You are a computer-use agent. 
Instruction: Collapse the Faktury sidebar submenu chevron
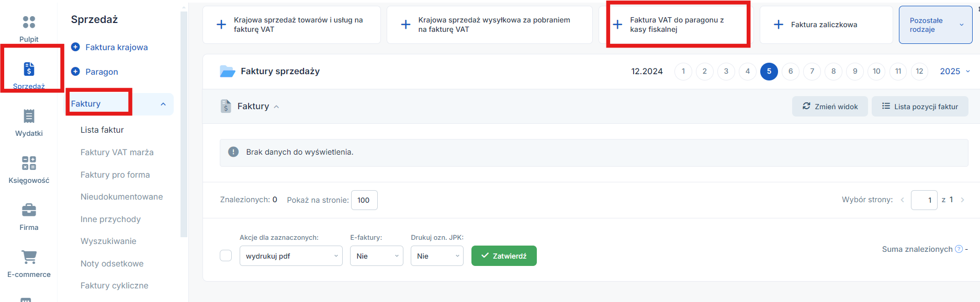[x=163, y=104]
